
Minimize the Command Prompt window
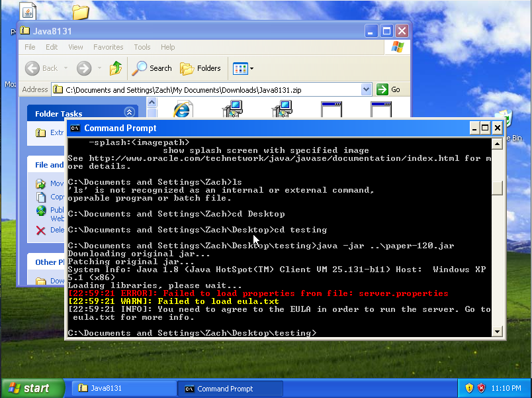(474, 128)
